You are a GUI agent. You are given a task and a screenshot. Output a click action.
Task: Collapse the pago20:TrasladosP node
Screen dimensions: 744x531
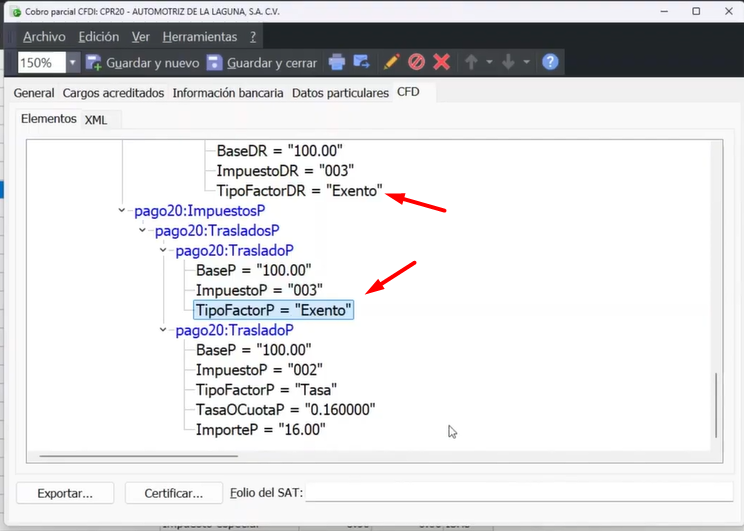tap(143, 231)
